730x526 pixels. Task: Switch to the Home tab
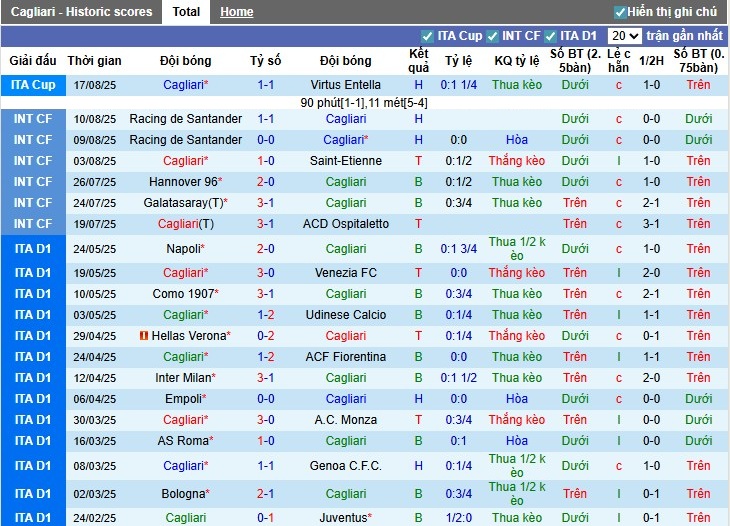click(237, 12)
